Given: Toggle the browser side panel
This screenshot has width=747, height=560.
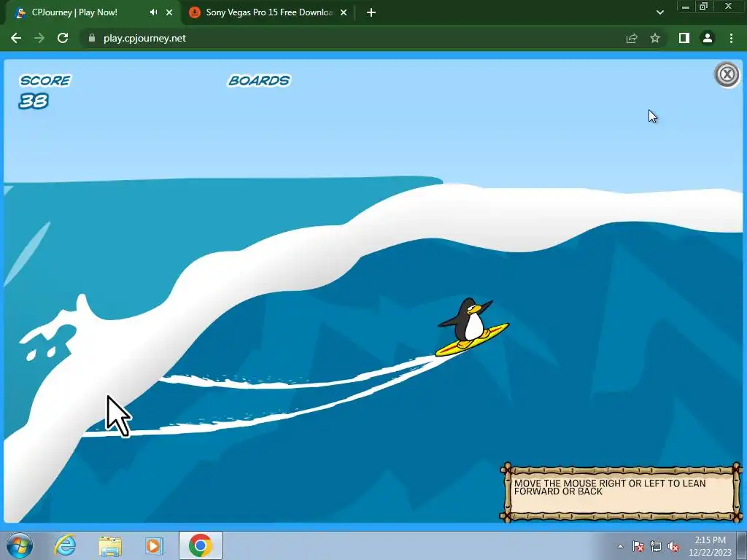Looking at the screenshot, I should [684, 38].
